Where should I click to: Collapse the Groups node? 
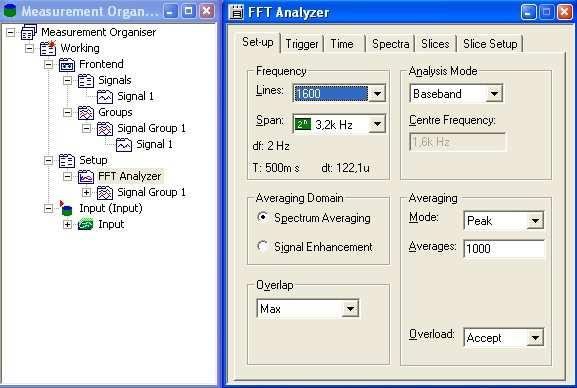67,112
